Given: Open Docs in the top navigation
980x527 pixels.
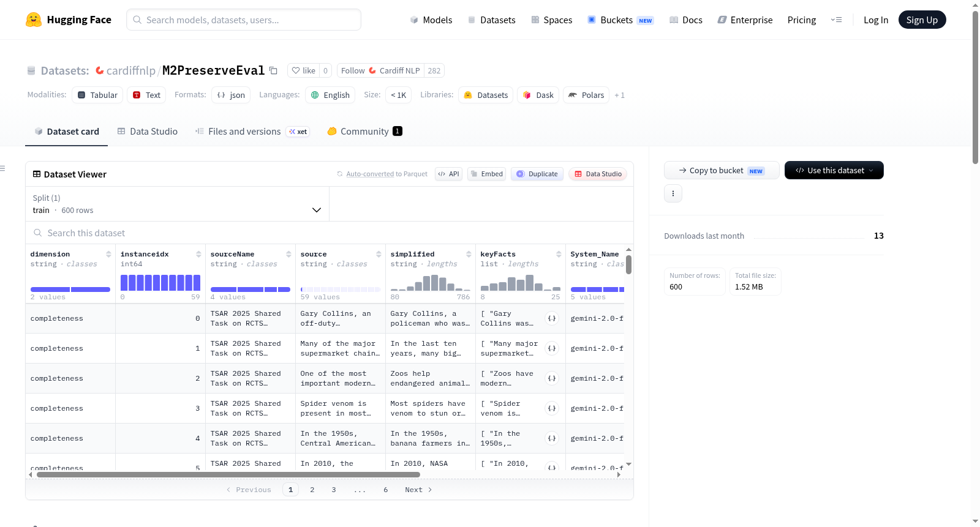Looking at the screenshot, I should pyautogui.click(x=686, y=20).
